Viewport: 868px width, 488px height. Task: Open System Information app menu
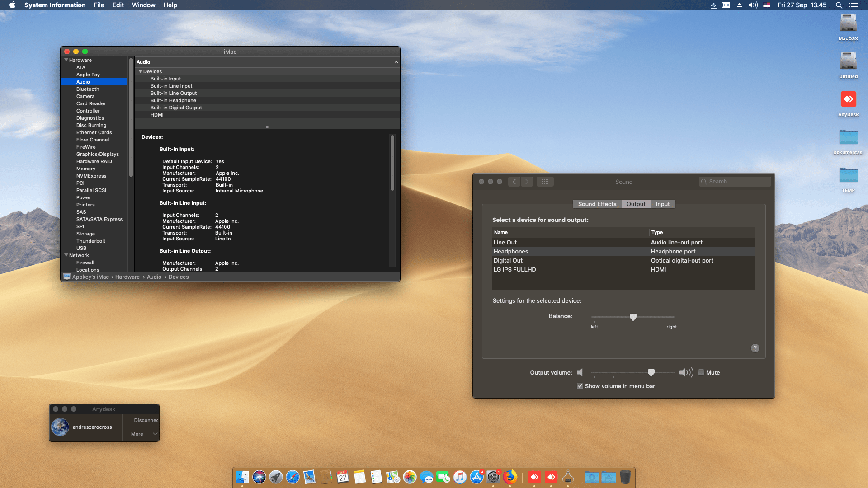[x=55, y=5]
